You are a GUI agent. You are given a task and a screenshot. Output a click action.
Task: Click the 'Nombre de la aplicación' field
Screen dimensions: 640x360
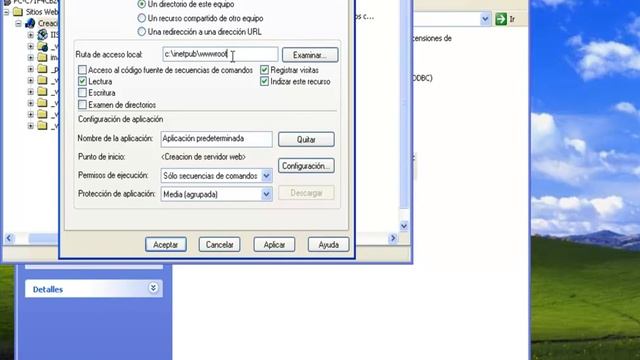coord(216,139)
